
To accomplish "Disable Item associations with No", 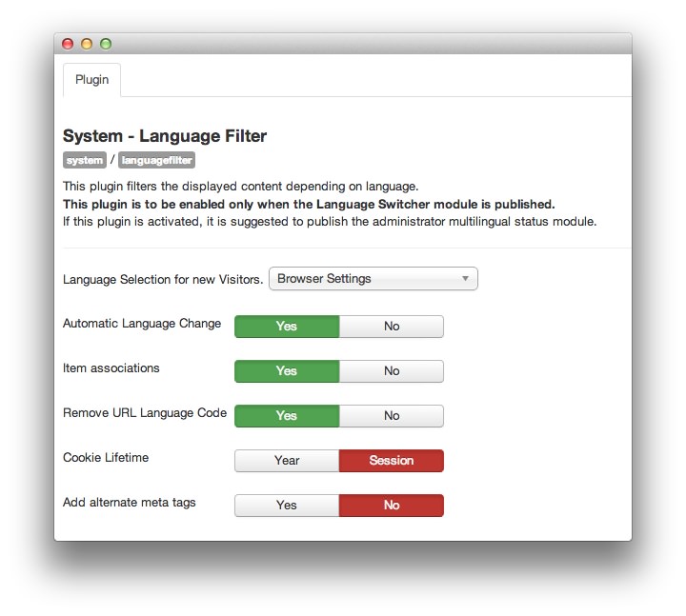I will 392,371.
